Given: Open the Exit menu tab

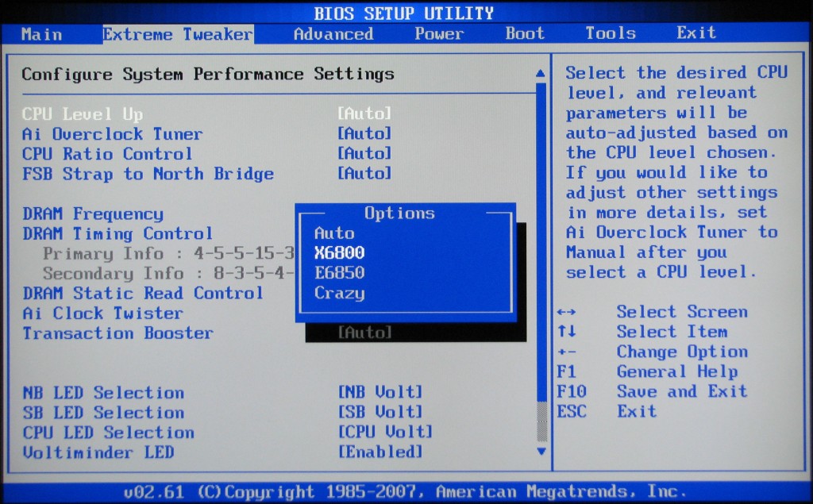Looking at the screenshot, I should click(695, 33).
